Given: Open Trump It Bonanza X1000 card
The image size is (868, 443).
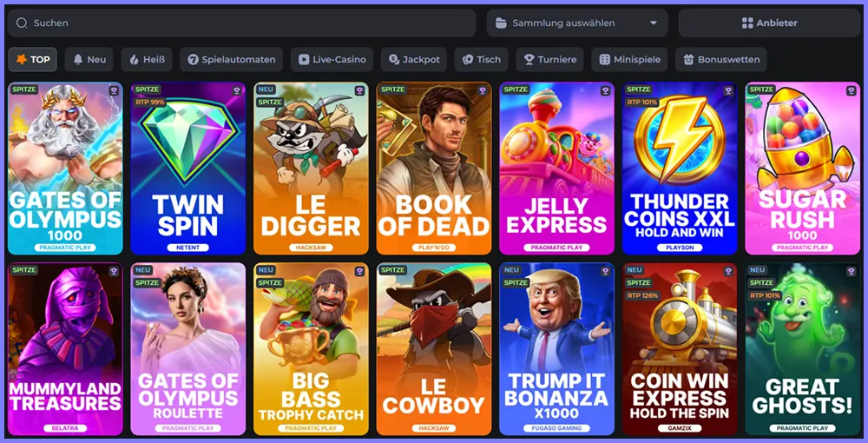Looking at the screenshot, I should point(557,349).
